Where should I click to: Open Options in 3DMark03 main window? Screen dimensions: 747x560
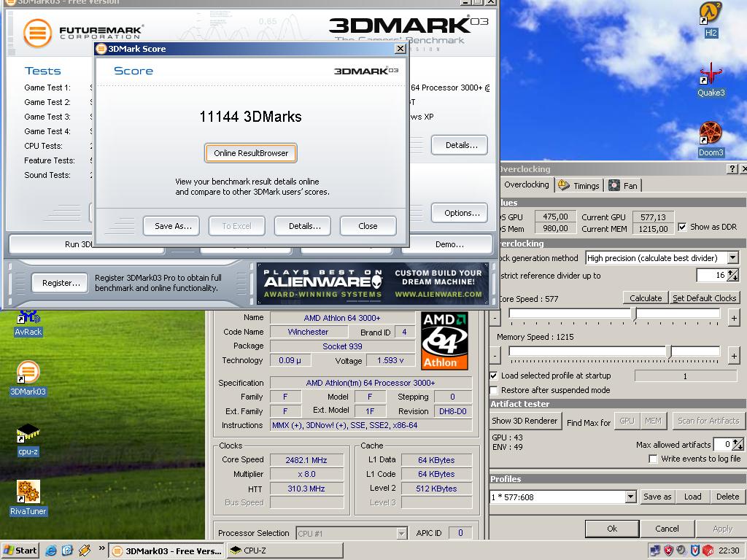click(x=460, y=213)
